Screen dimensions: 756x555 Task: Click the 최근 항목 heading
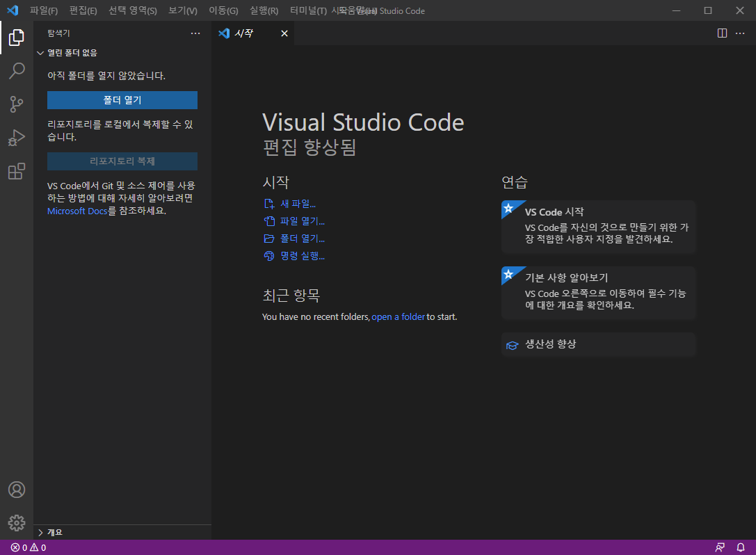(291, 295)
